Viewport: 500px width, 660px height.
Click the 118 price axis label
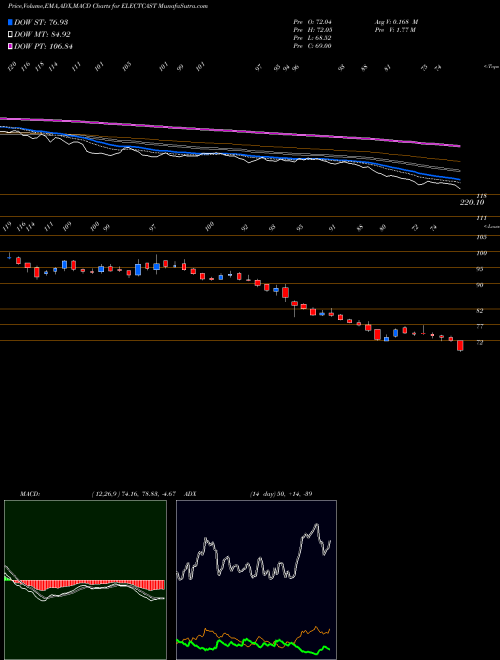[x=481, y=196]
